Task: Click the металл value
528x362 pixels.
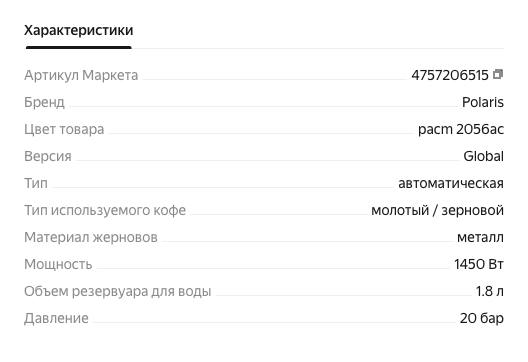Action: [x=481, y=238]
